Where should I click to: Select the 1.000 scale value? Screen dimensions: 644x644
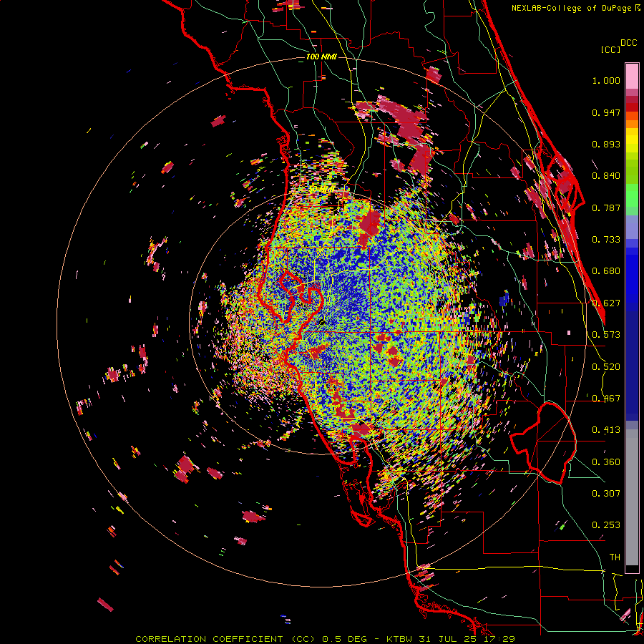coord(606,81)
